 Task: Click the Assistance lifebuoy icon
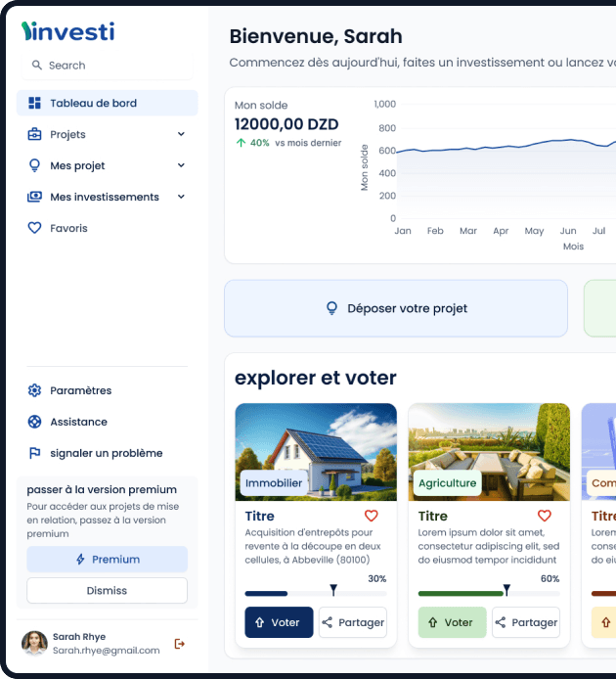click(x=35, y=422)
